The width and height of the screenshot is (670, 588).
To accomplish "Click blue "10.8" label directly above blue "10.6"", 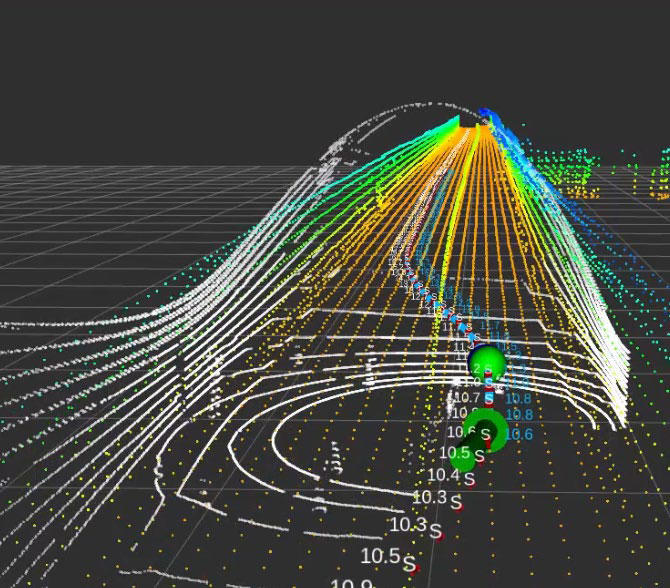I will (519, 415).
